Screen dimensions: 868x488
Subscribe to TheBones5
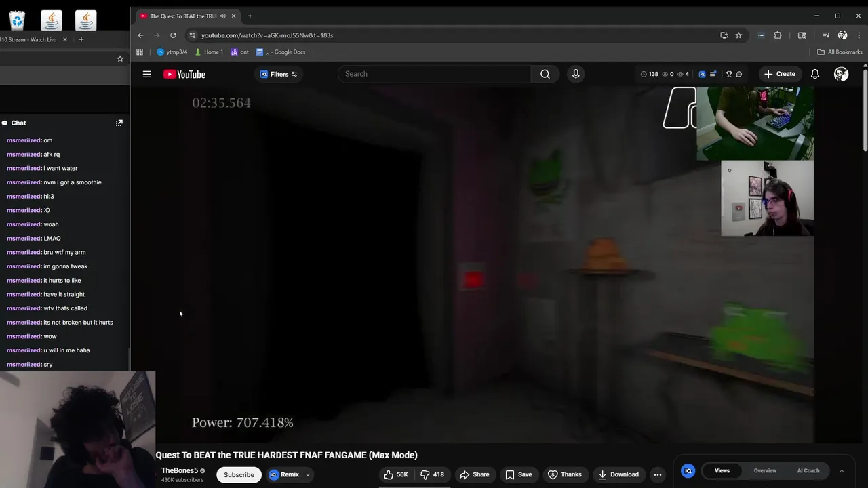pyautogui.click(x=239, y=474)
